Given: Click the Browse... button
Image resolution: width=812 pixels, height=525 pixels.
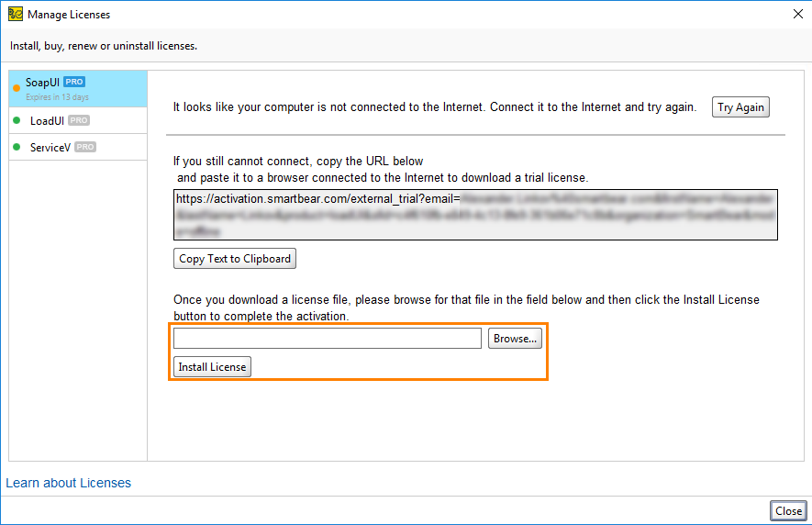Looking at the screenshot, I should coord(515,339).
